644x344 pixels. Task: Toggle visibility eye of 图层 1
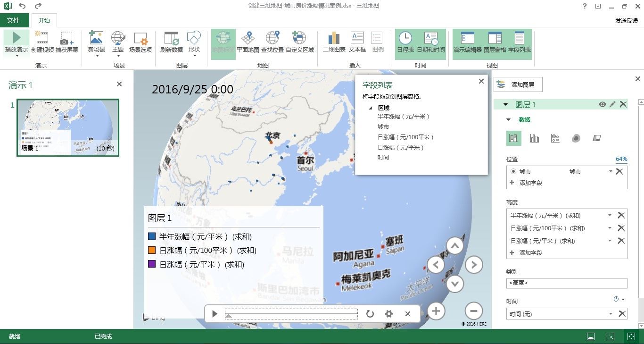pos(603,105)
